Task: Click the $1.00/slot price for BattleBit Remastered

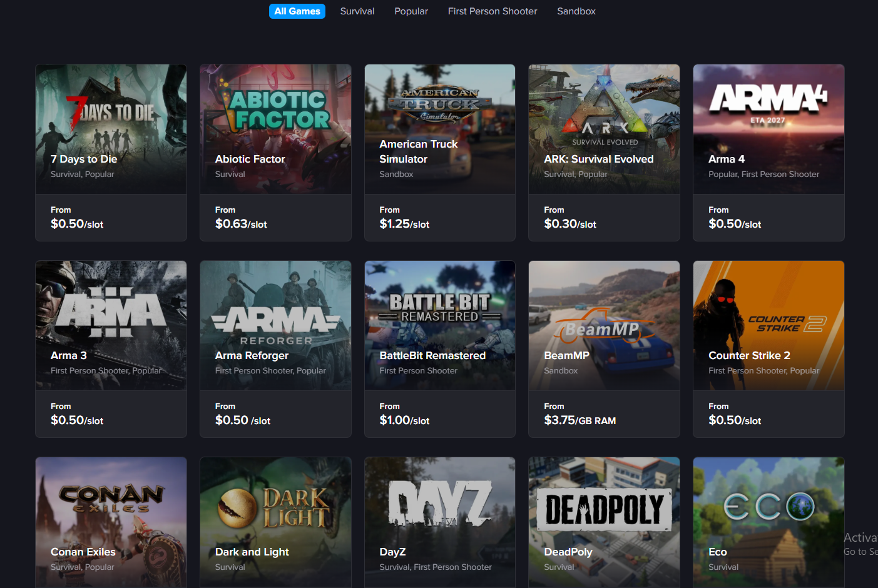Action: (x=404, y=420)
